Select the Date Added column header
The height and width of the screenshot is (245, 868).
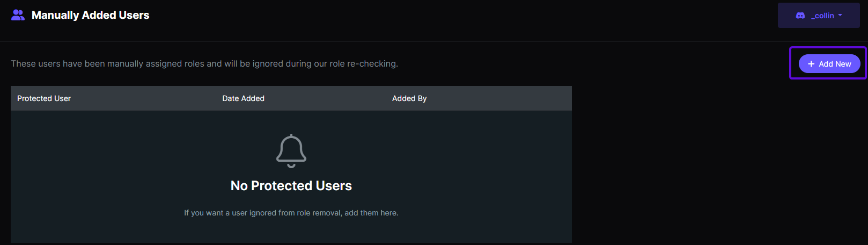tap(244, 98)
